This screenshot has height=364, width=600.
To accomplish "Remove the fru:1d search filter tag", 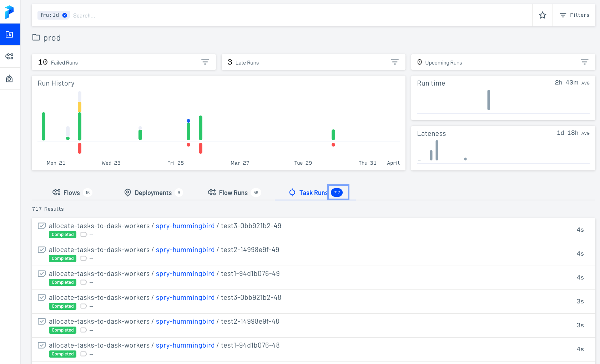I will (x=65, y=15).
